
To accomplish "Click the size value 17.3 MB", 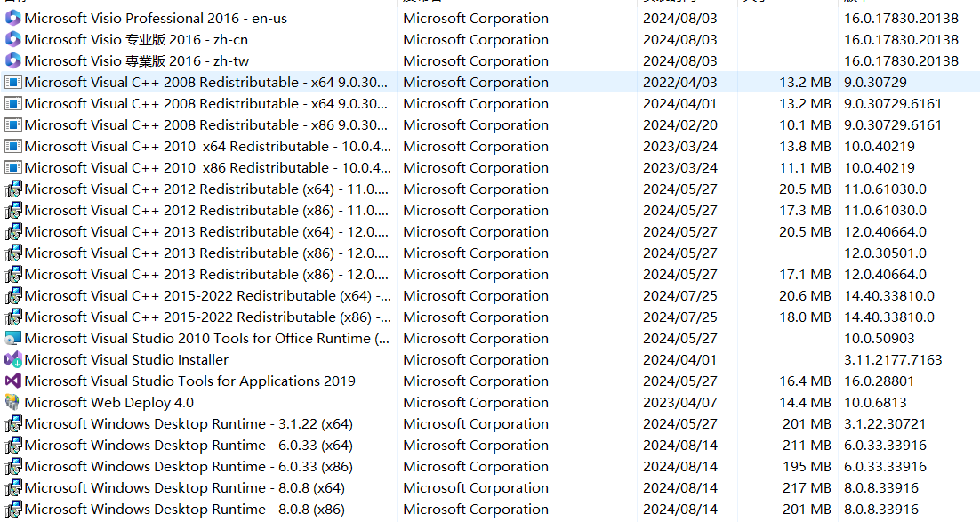I will pos(805,210).
